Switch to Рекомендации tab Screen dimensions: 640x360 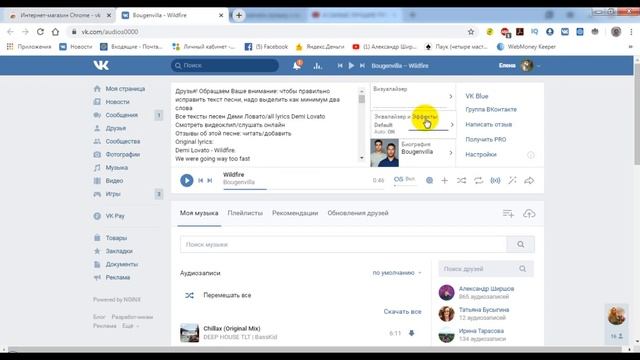(x=295, y=213)
